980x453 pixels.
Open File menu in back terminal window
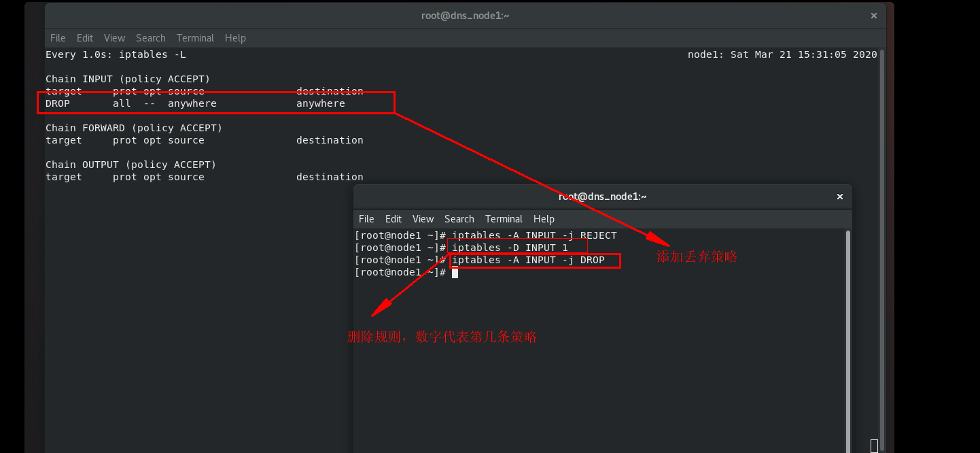[58, 38]
